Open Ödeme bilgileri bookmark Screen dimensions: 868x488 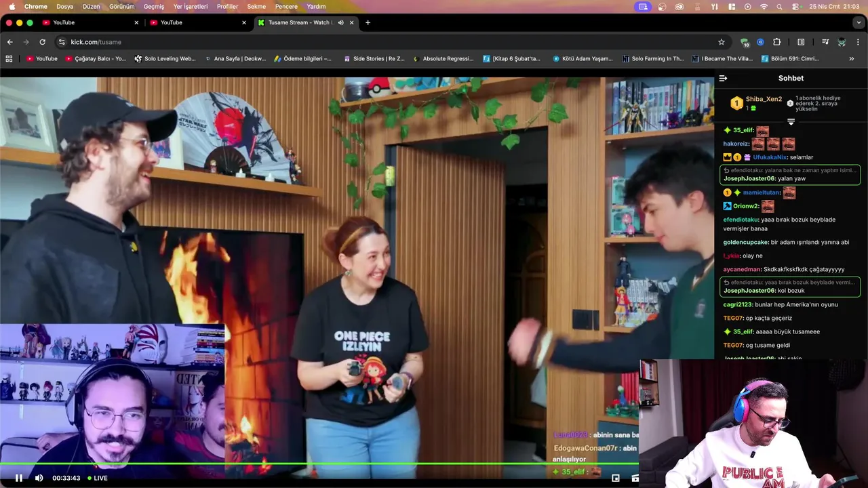(x=303, y=59)
